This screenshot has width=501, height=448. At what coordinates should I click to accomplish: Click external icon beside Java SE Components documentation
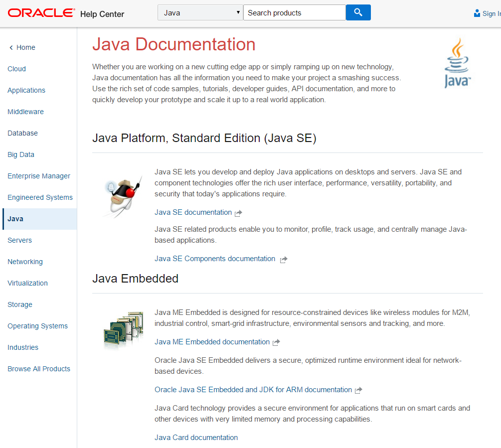pos(284,260)
